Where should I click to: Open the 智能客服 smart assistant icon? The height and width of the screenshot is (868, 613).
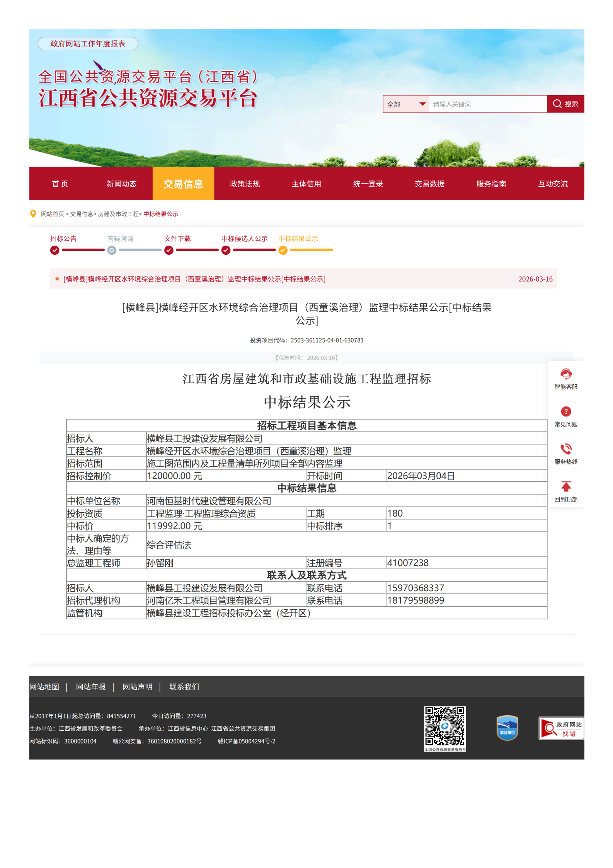pyautogui.click(x=565, y=374)
